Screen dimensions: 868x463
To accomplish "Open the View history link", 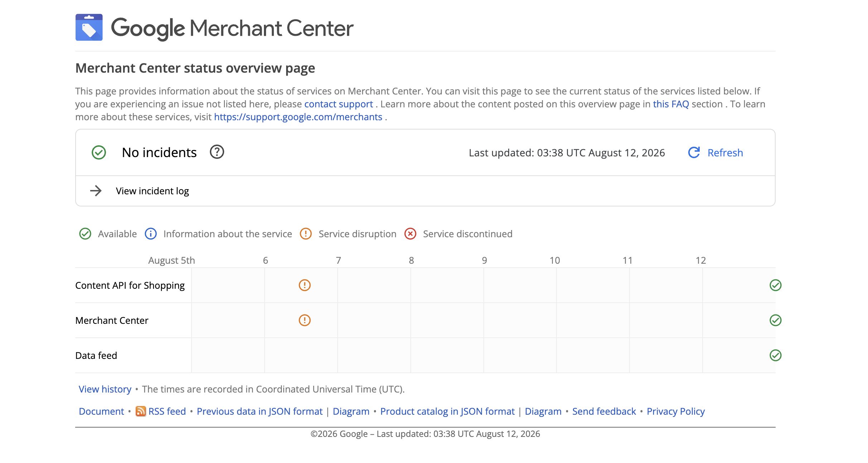I will click(x=105, y=389).
